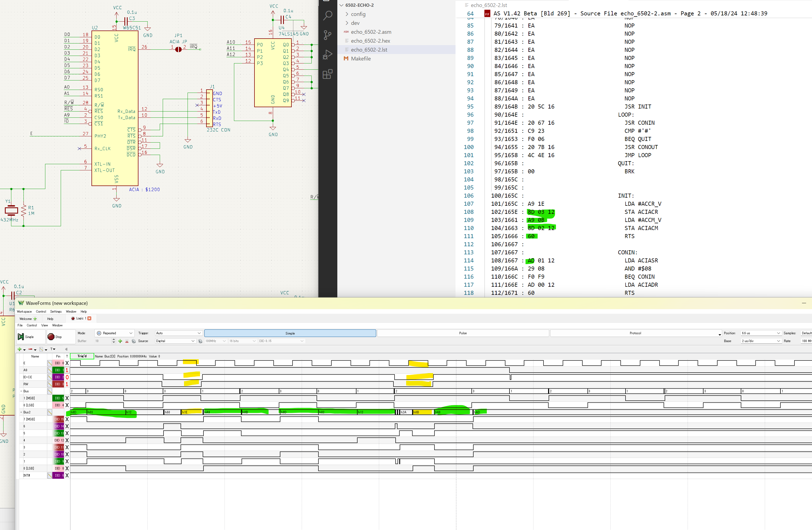Open the File menu in Logic window
Image resolution: width=812 pixels, height=530 pixels.
(20, 325)
